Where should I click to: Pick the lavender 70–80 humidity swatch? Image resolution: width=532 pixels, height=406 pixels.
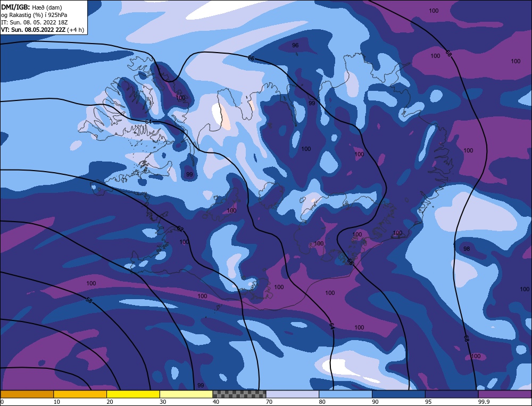(293, 394)
